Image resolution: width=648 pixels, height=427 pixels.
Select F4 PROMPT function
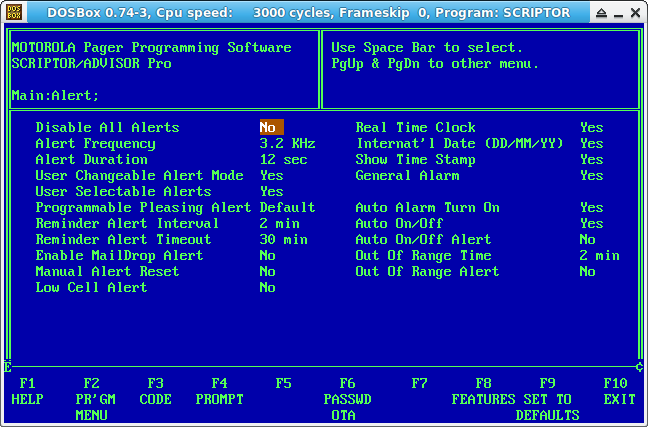click(x=219, y=391)
